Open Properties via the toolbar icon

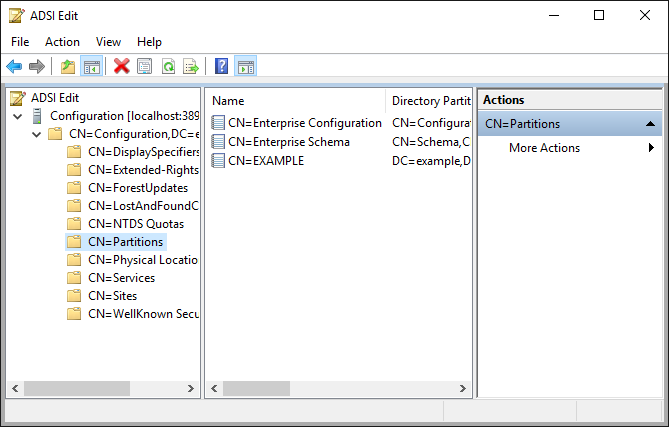pyautogui.click(x=145, y=67)
